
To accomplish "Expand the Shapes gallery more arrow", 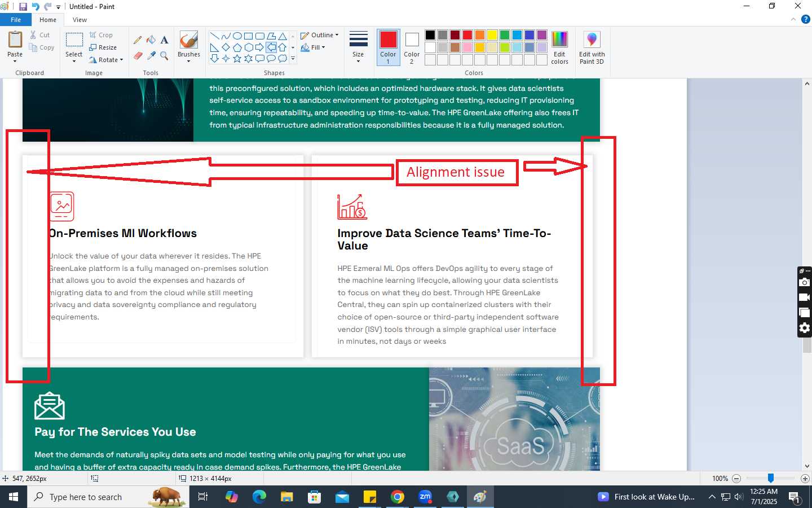I will pos(293,58).
